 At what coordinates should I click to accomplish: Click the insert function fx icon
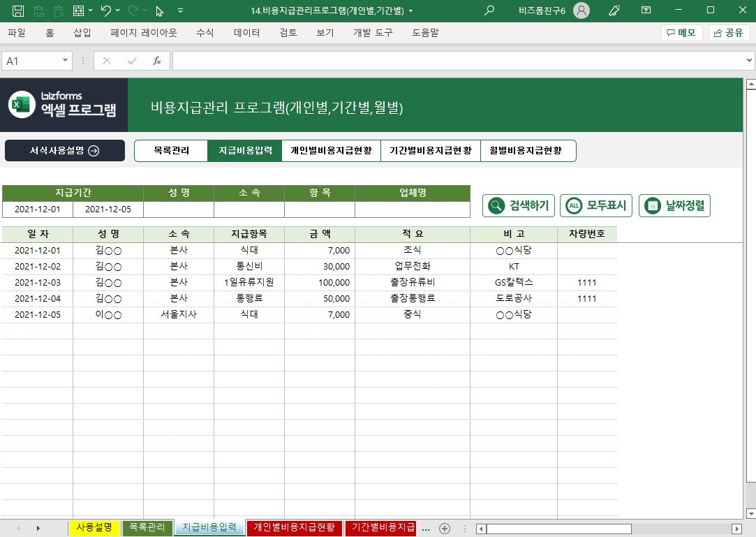(157, 61)
